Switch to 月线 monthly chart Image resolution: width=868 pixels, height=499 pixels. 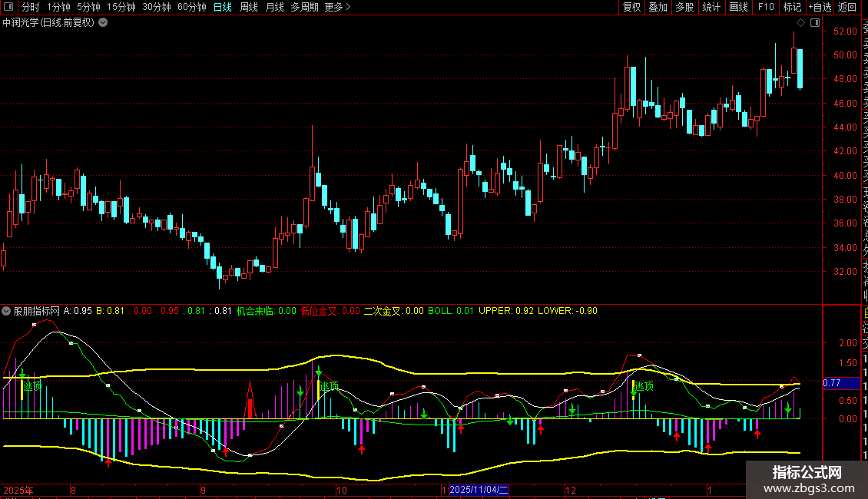[x=274, y=7]
